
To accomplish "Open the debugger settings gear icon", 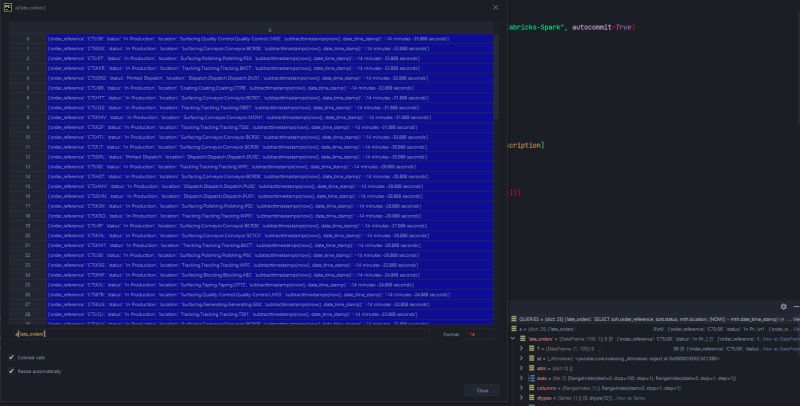I will pyautogui.click(x=784, y=307).
